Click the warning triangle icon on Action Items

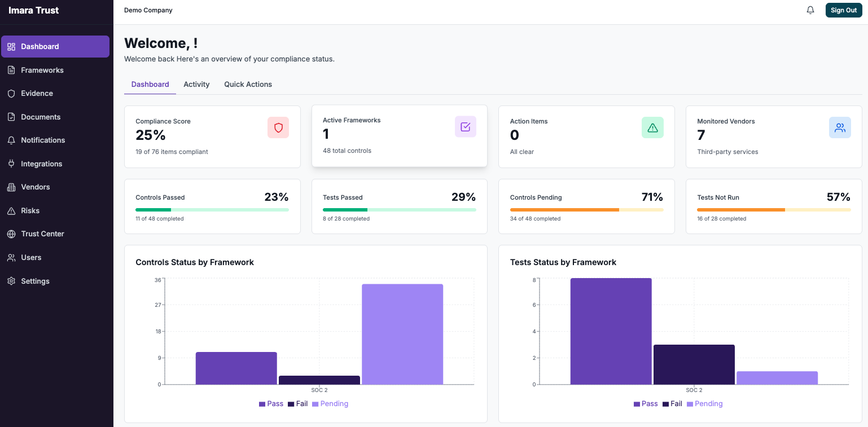pos(652,127)
